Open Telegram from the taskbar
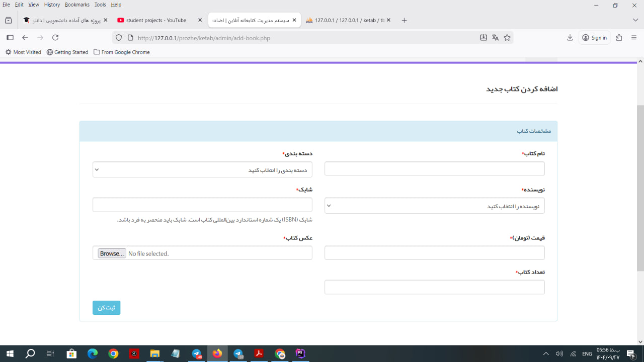 click(x=197, y=354)
